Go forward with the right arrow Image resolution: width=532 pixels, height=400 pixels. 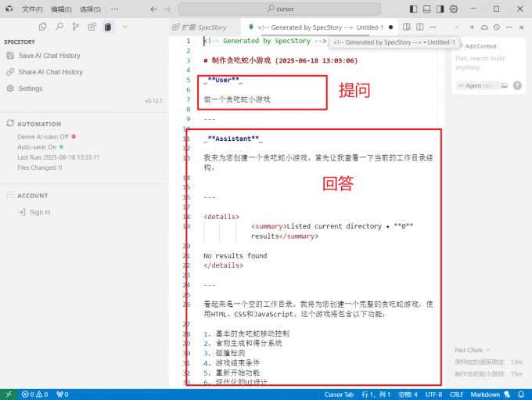167,9
